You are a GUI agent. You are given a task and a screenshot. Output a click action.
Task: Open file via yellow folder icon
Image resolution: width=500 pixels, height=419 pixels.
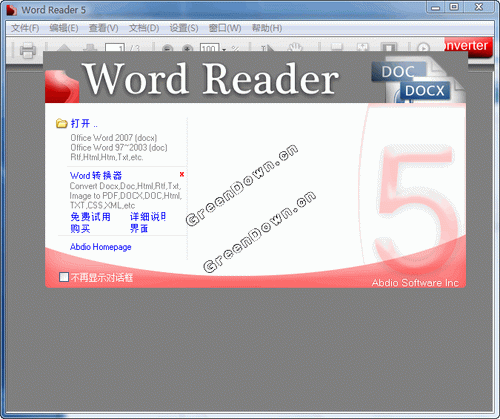point(61,124)
